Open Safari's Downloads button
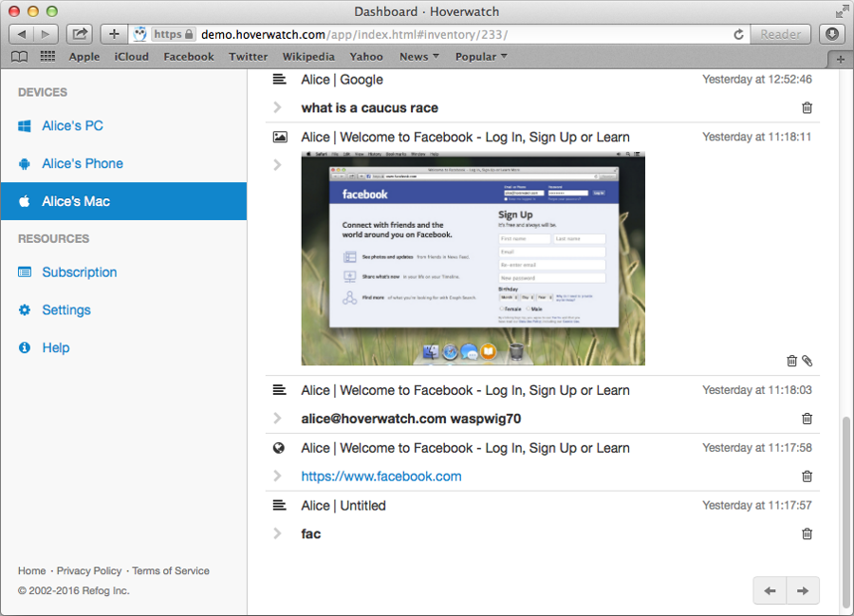 point(831,34)
